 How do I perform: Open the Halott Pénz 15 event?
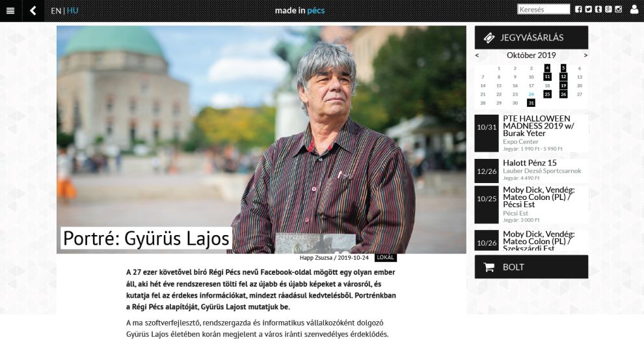click(530, 163)
